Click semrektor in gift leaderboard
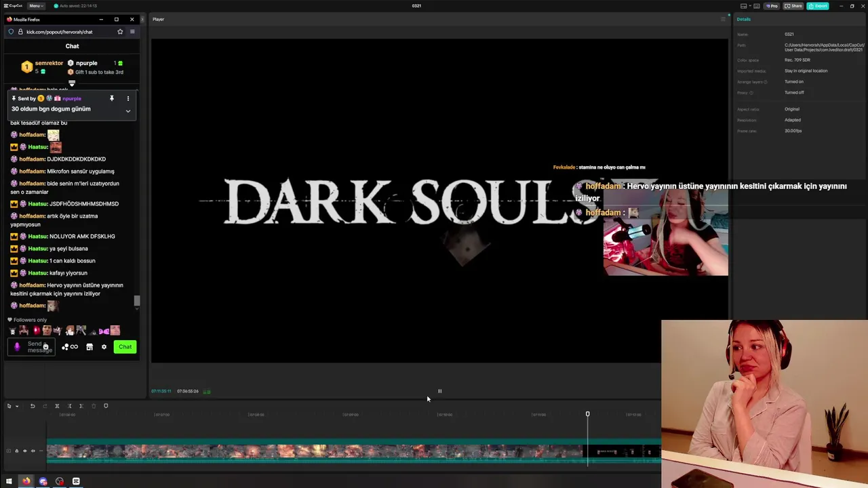 tap(49, 63)
